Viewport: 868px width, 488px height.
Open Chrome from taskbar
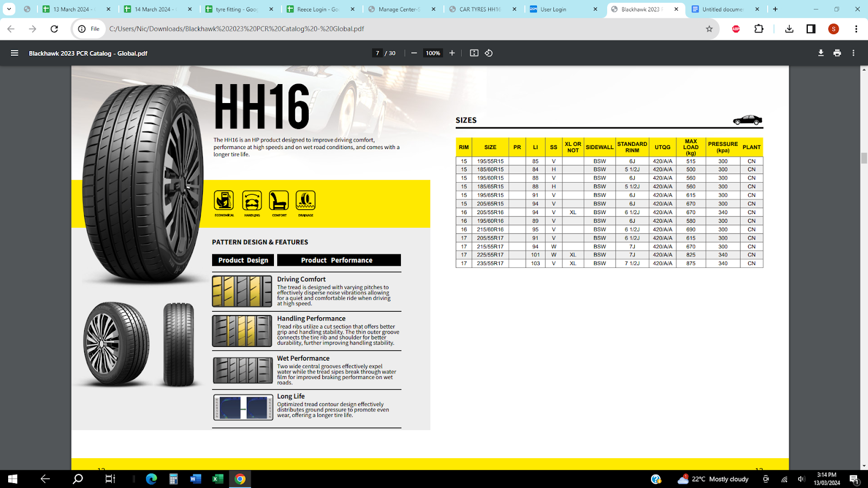(240, 479)
